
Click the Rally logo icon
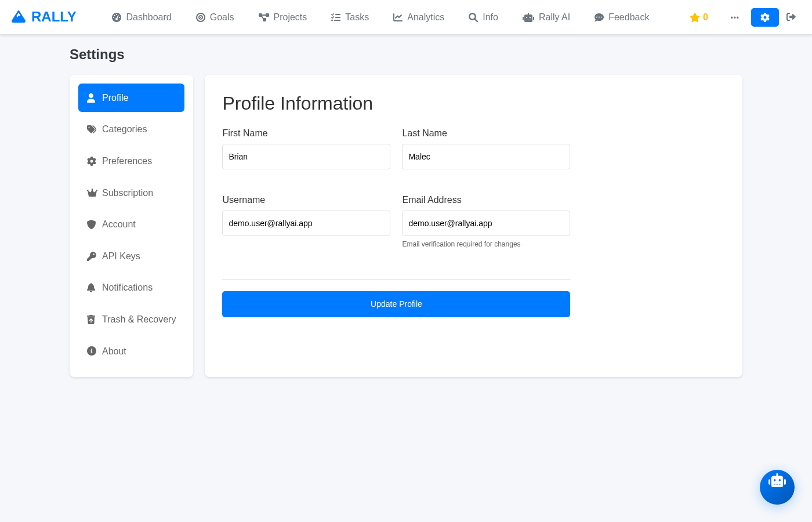point(19,17)
